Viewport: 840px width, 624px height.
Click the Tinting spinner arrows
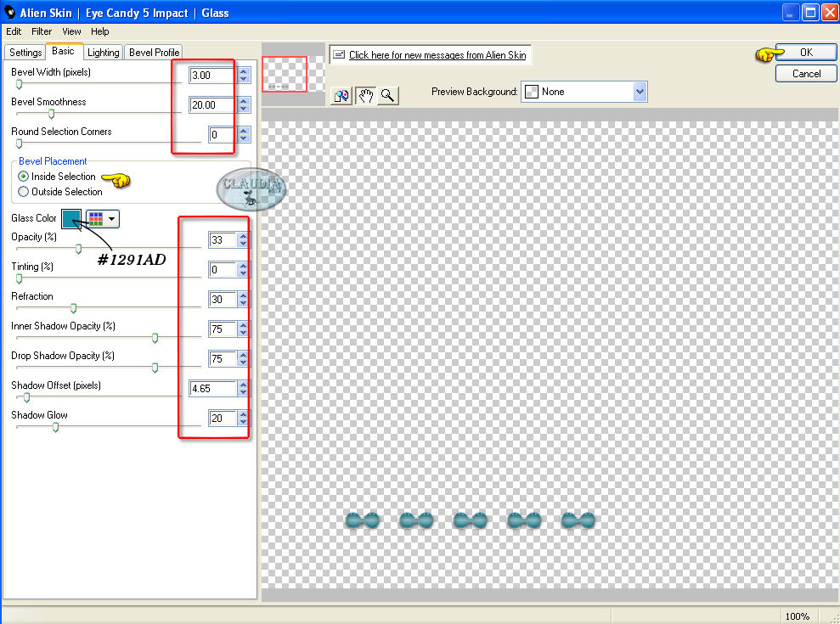(x=244, y=270)
